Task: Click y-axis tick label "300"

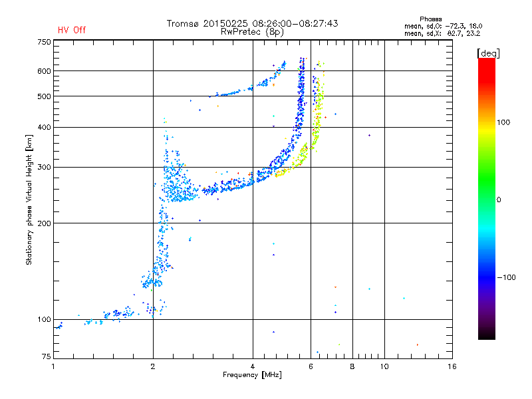Action: 44,167
